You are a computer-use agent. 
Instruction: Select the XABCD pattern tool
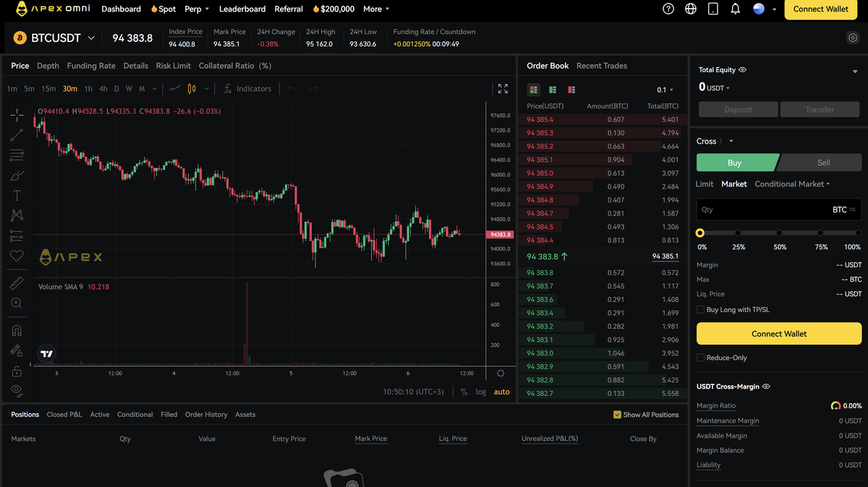click(16, 215)
